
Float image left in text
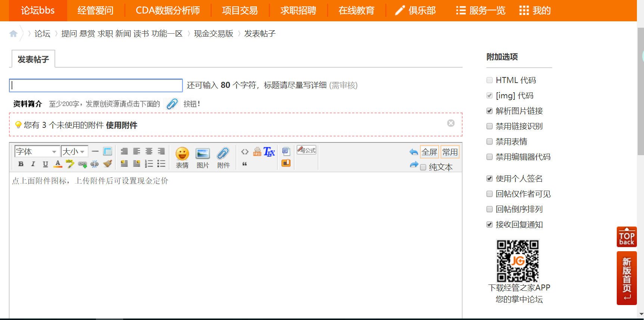tap(124, 164)
